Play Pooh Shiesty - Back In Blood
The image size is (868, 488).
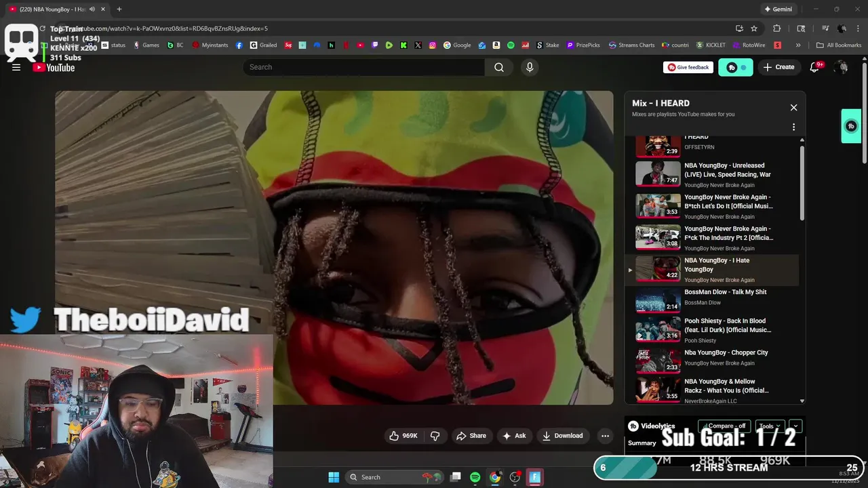(712, 330)
